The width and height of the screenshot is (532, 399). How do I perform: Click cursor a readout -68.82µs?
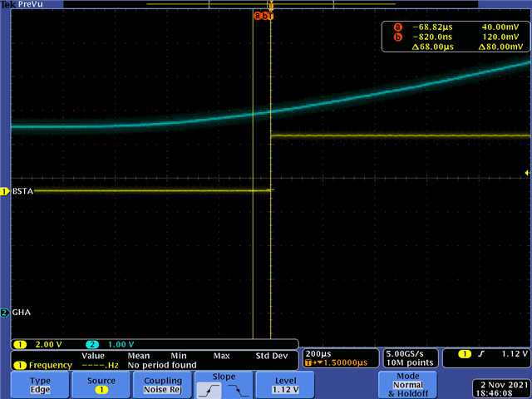[x=432, y=27]
